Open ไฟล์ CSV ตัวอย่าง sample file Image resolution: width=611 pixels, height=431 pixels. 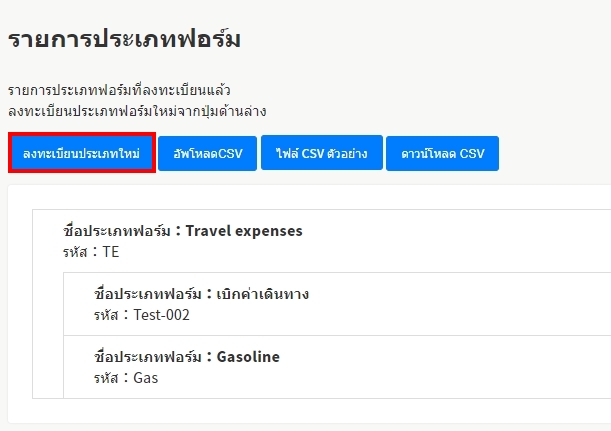pos(322,154)
